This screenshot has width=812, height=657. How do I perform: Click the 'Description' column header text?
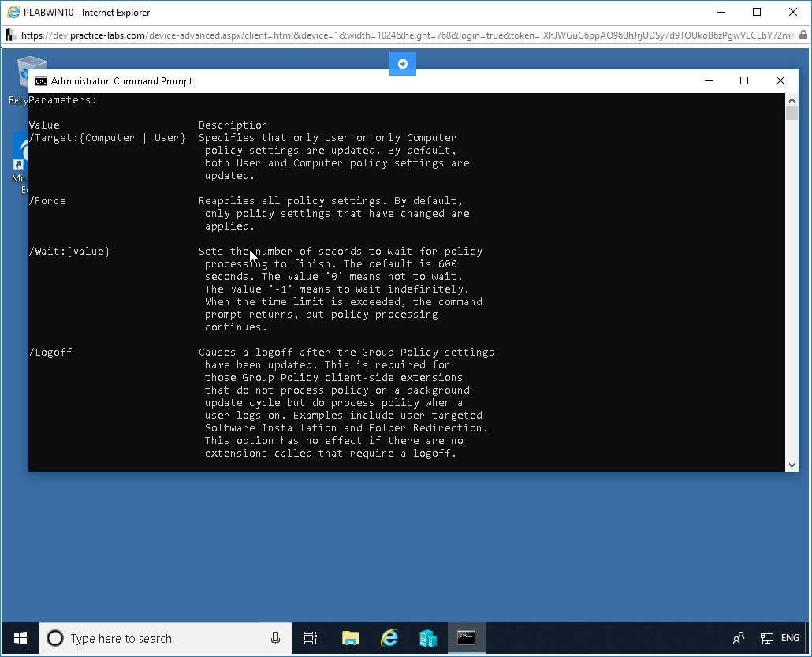[x=233, y=125]
